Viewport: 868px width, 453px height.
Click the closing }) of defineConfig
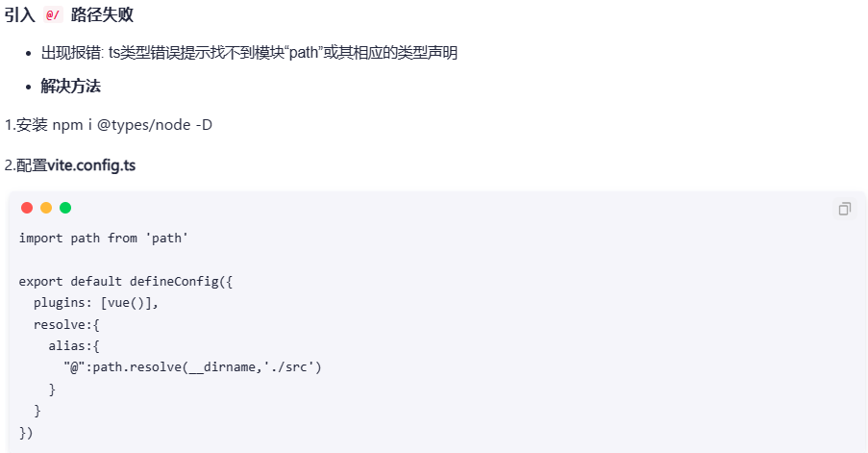[26, 433]
